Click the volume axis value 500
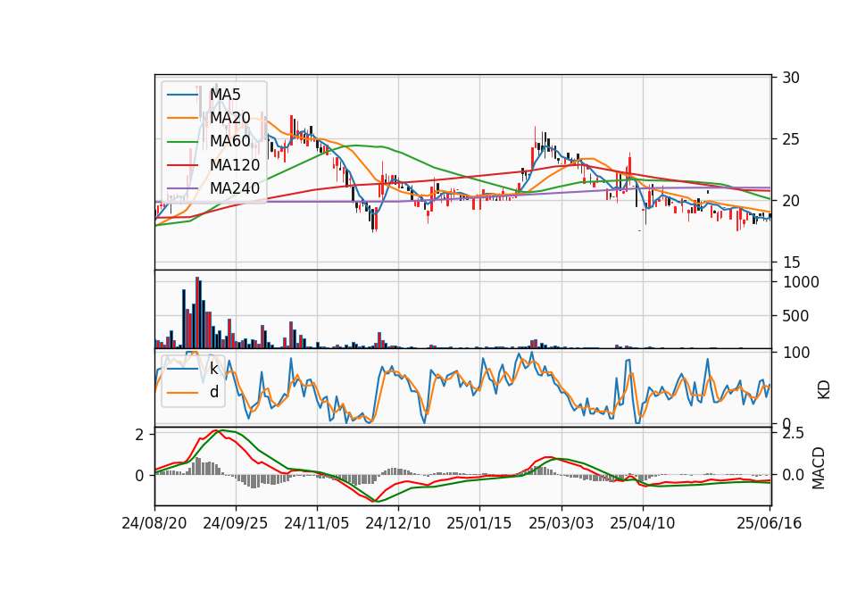The image size is (857, 616). (795, 316)
